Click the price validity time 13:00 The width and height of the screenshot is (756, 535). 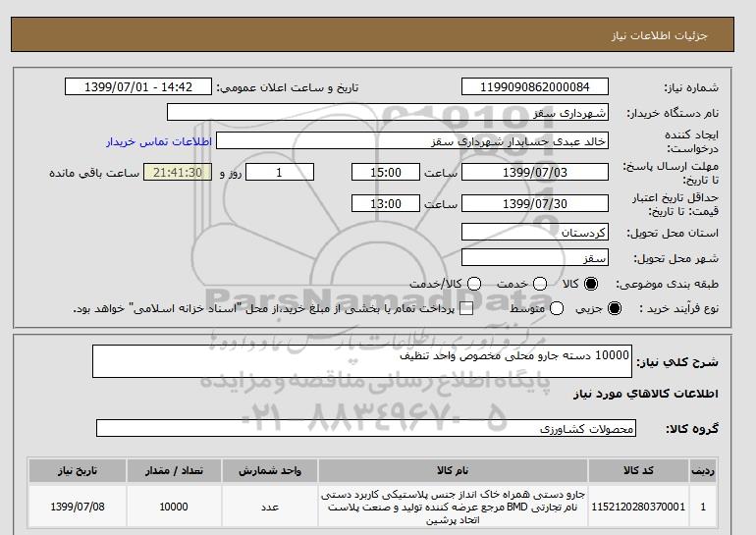[386, 203]
